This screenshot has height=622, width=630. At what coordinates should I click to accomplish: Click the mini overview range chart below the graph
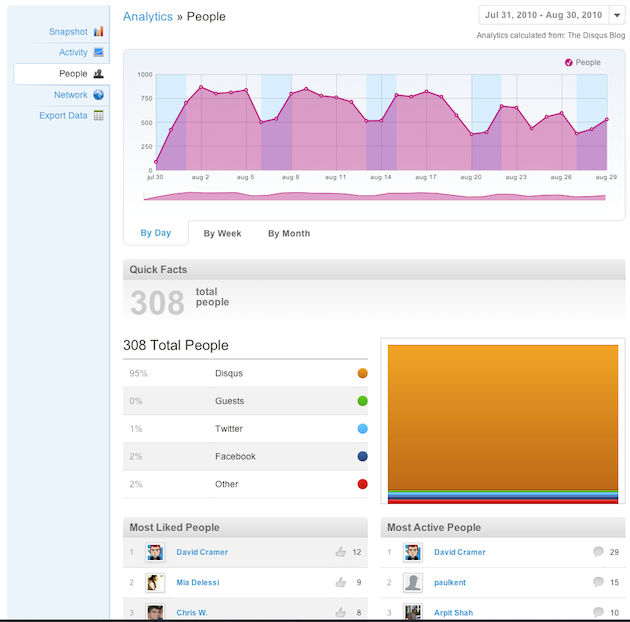[374, 196]
